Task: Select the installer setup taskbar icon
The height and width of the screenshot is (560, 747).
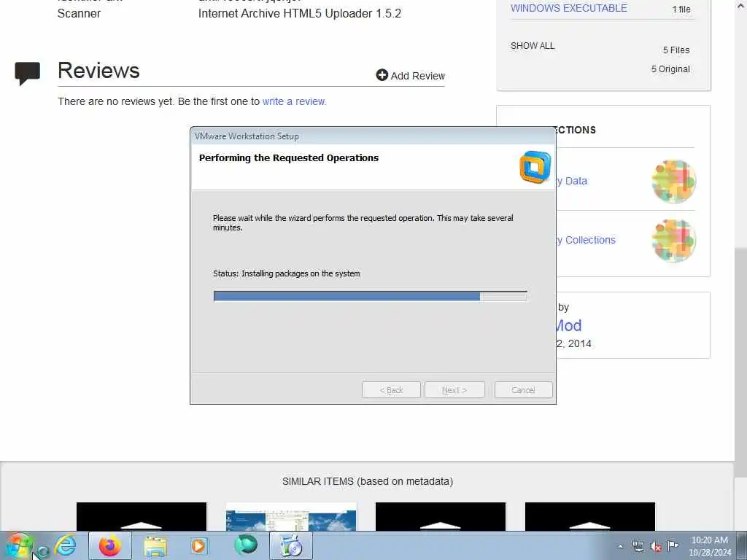Action: click(291, 545)
